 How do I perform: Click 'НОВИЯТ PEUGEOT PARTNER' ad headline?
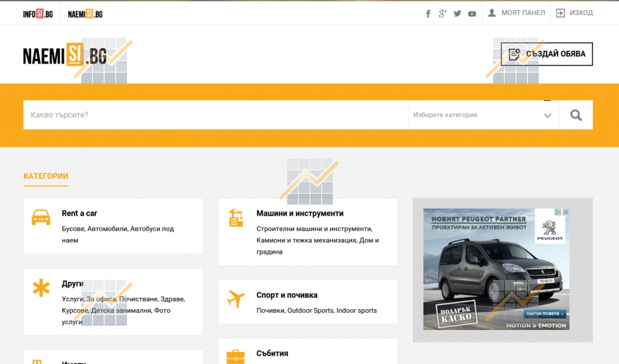479,219
